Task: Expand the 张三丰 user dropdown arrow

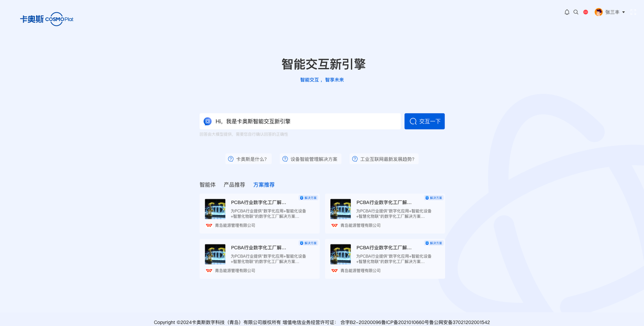Action: [x=624, y=12]
